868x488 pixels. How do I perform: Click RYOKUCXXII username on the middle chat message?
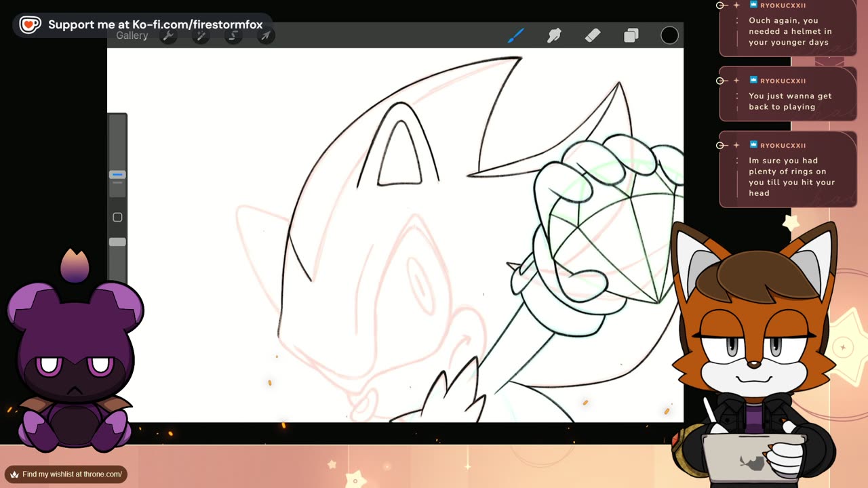[783, 81]
